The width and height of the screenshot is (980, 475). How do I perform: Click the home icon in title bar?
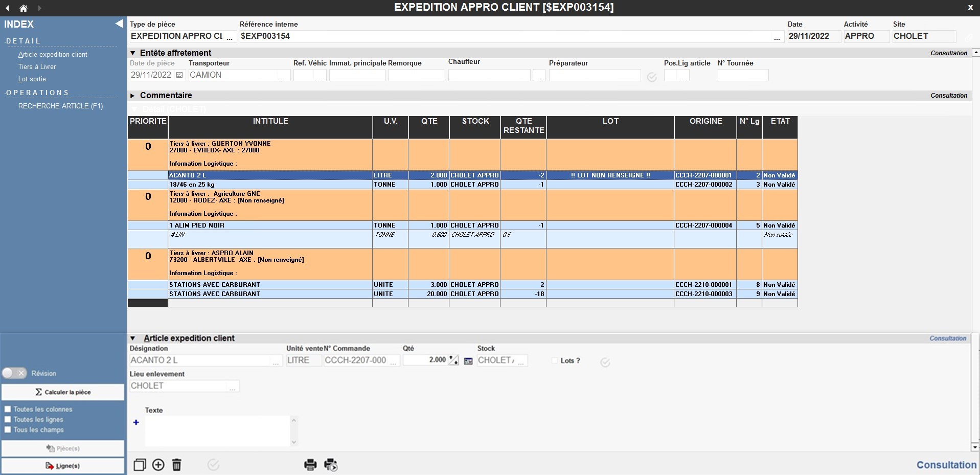click(x=24, y=8)
